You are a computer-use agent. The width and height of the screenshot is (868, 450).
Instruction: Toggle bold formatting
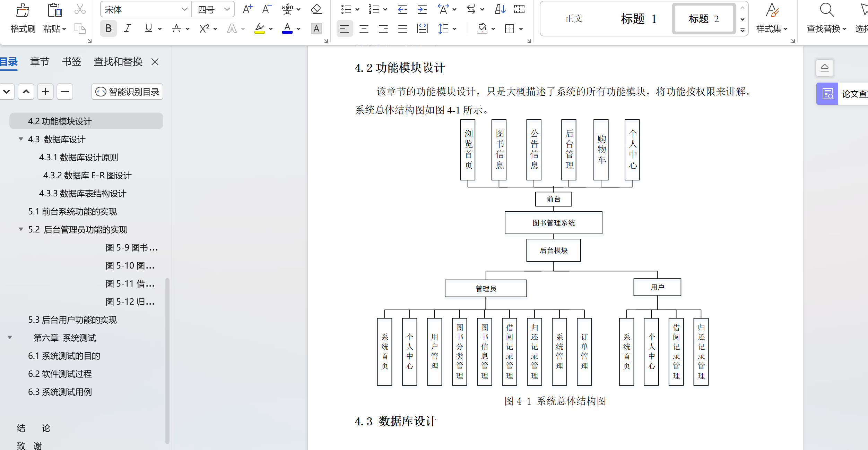[108, 28]
